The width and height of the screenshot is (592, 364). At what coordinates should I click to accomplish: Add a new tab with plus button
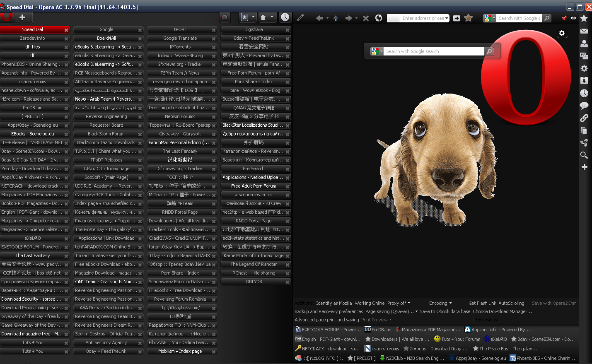tap(22, 17)
